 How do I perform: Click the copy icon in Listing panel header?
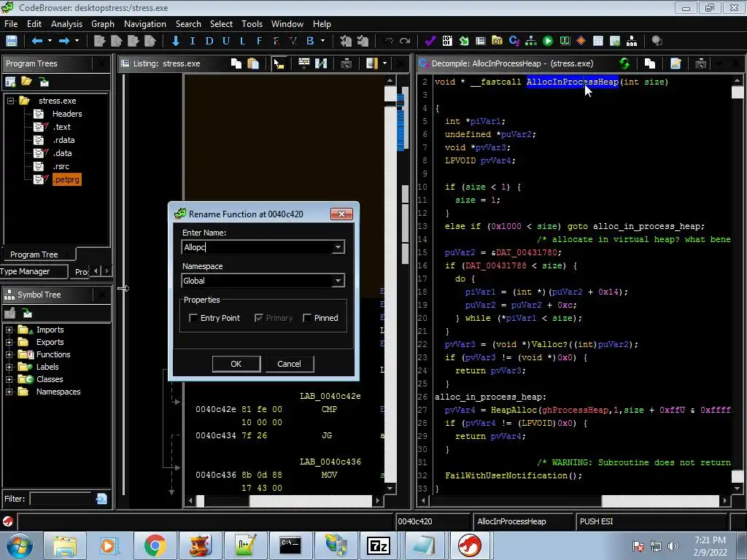(236, 63)
